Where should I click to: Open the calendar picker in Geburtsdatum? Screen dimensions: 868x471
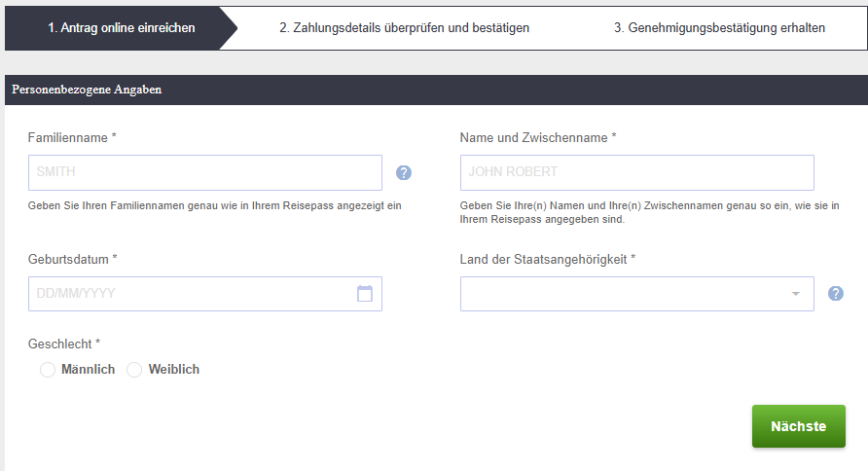click(x=365, y=293)
